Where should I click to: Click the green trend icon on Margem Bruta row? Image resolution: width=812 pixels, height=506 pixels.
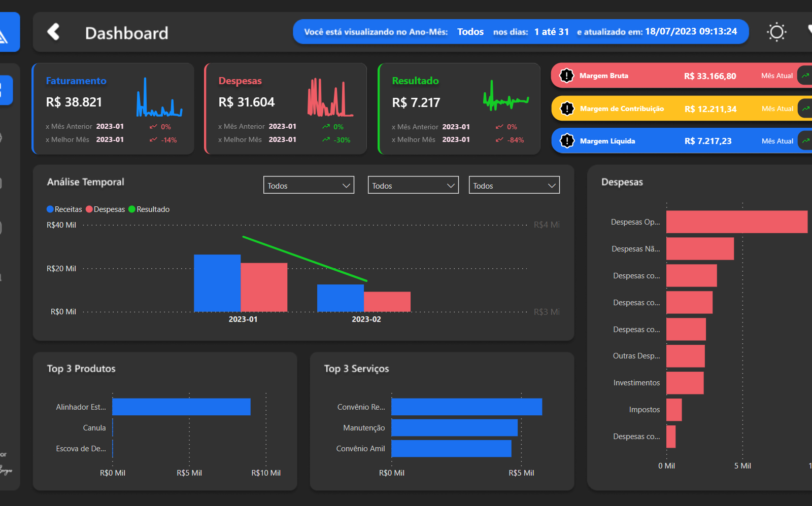pyautogui.click(x=805, y=76)
